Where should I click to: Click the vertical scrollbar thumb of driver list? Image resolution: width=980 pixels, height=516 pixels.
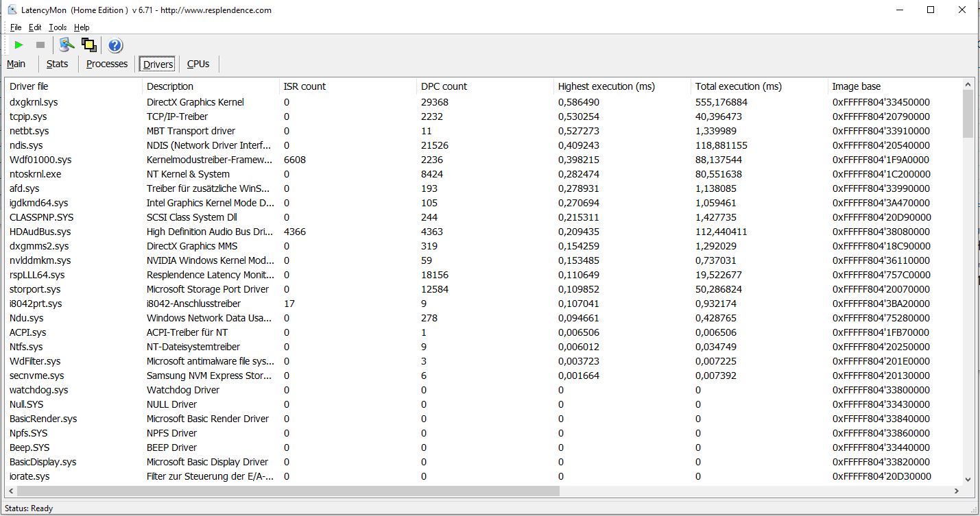pos(968,114)
